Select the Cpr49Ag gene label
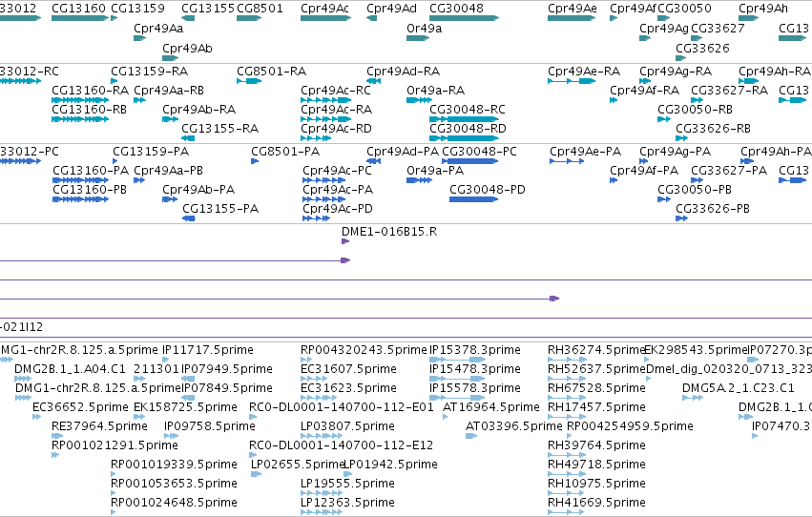Screen dimensions: 812x517 pyautogui.click(x=664, y=28)
